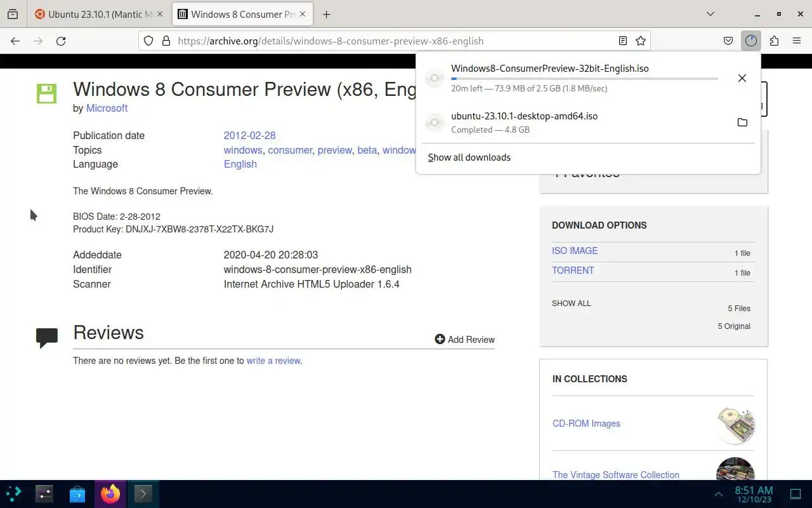
Task: Expand SHOW ALL download files
Action: click(571, 304)
